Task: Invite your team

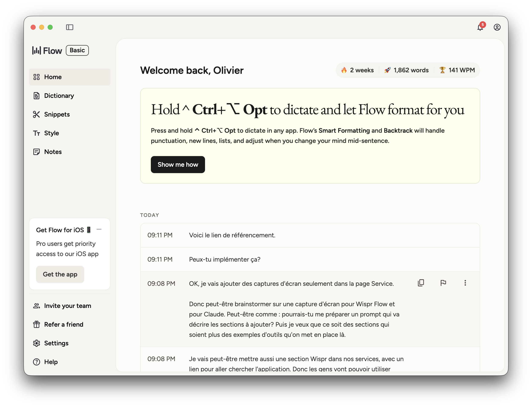Action: [67, 306]
